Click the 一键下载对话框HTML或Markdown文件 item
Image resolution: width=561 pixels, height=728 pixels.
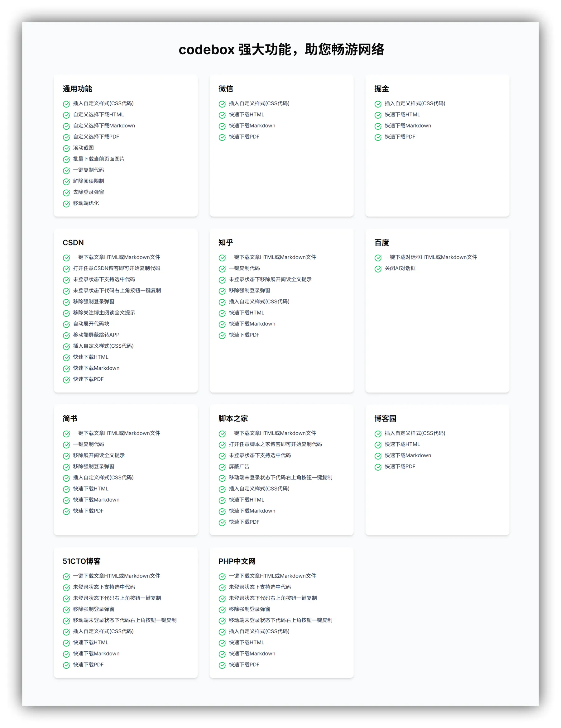431,257
